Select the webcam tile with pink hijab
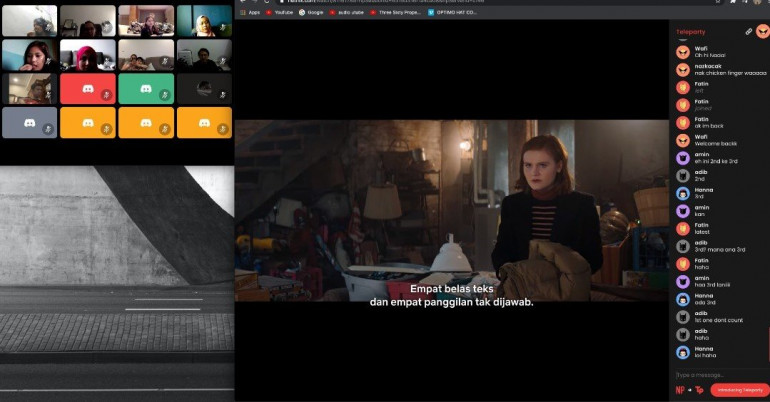770x402 pixels. click(88, 55)
